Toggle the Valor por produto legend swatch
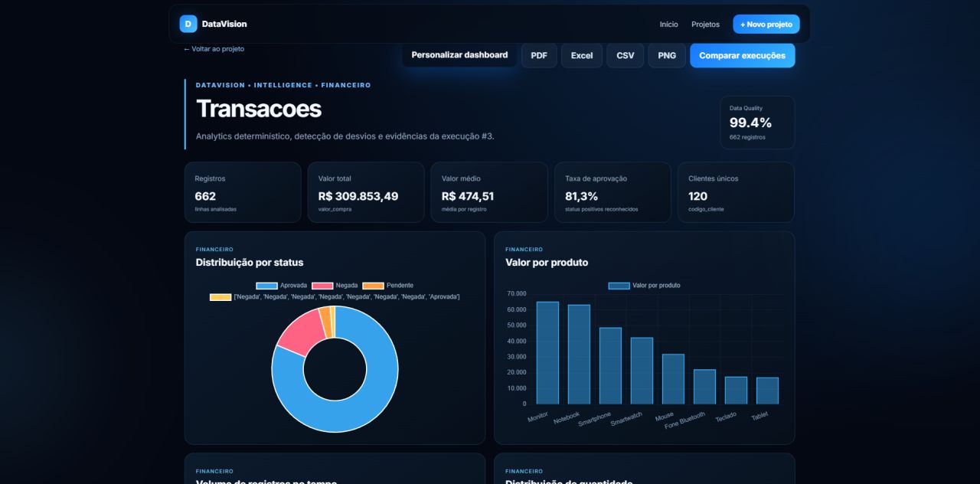This screenshot has height=484, width=980. click(x=619, y=286)
